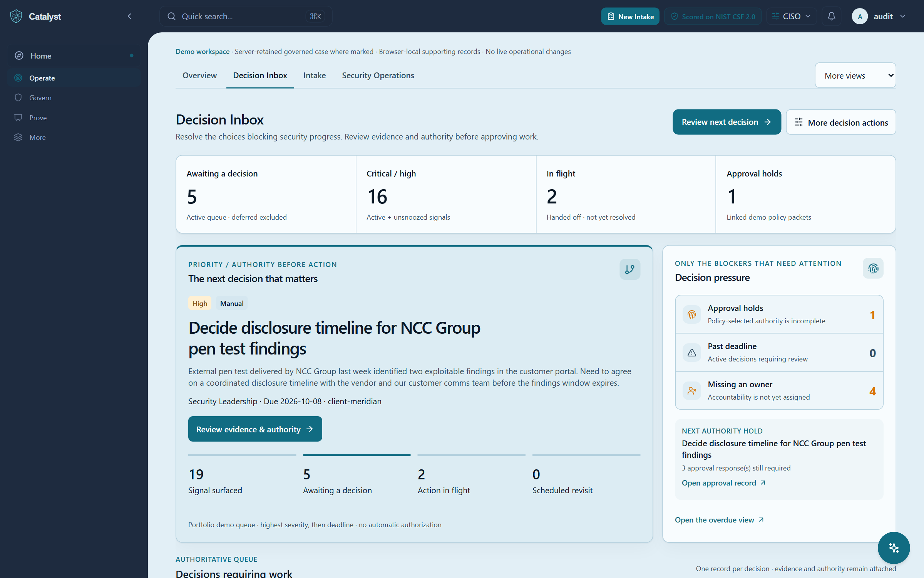Select the Decision Inbox tab
The width and height of the screenshot is (924, 578).
[260, 76]
